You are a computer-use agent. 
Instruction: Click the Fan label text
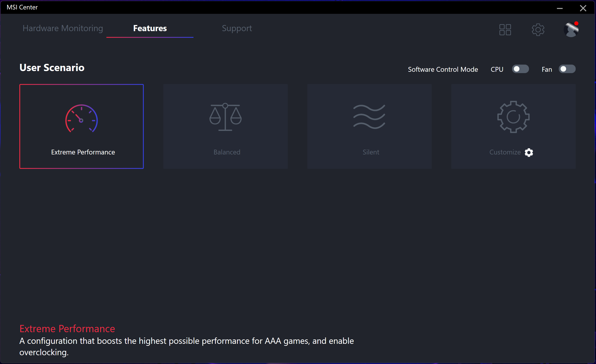547,69
